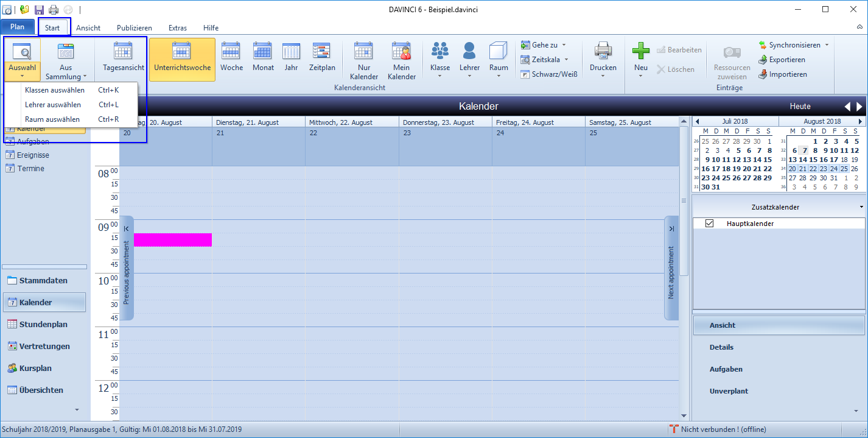Click the Importieren button
The width and height of the screenshot is (868, 438).
pos(782,74)
